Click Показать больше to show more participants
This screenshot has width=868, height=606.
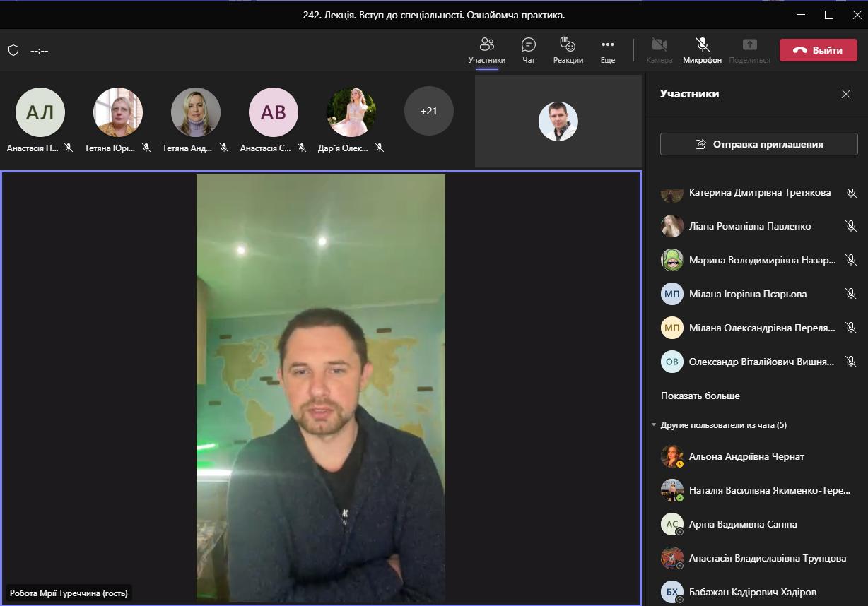700,396
